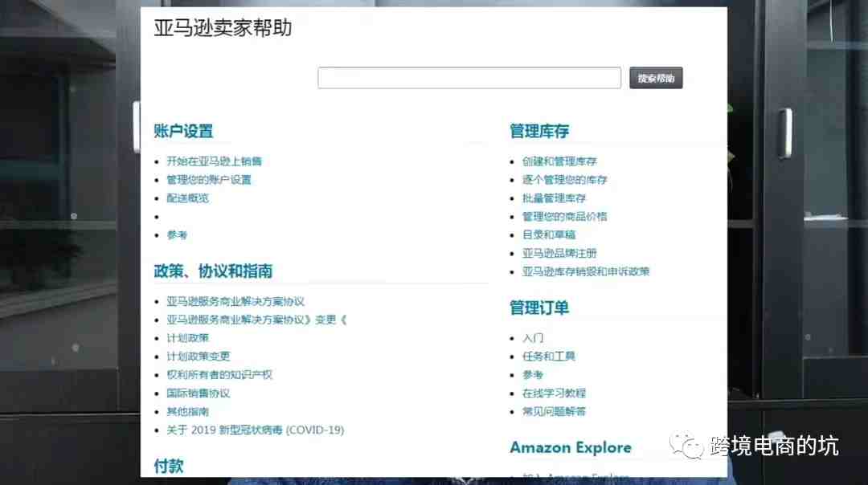Open 管理您的账户设置 link

209,180
